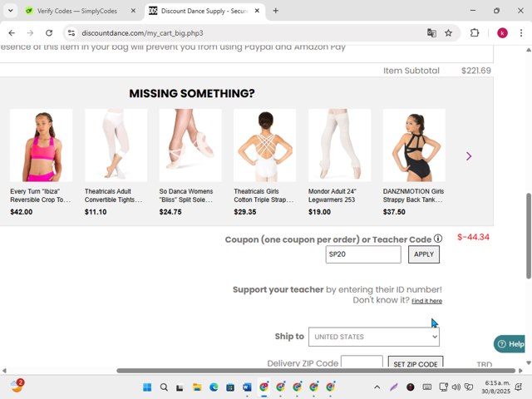Close the Verify Codes — SimplyCodes tab
The height and width of the screenshot is (399, 532).
pos(133,11)
